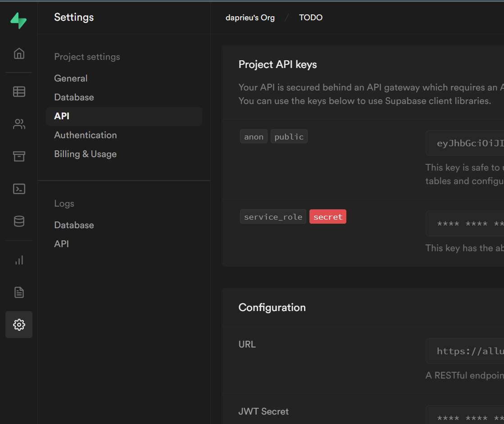Click the Project settings section label
Screen dimensions: 504x424
click(x=87, y=57)
